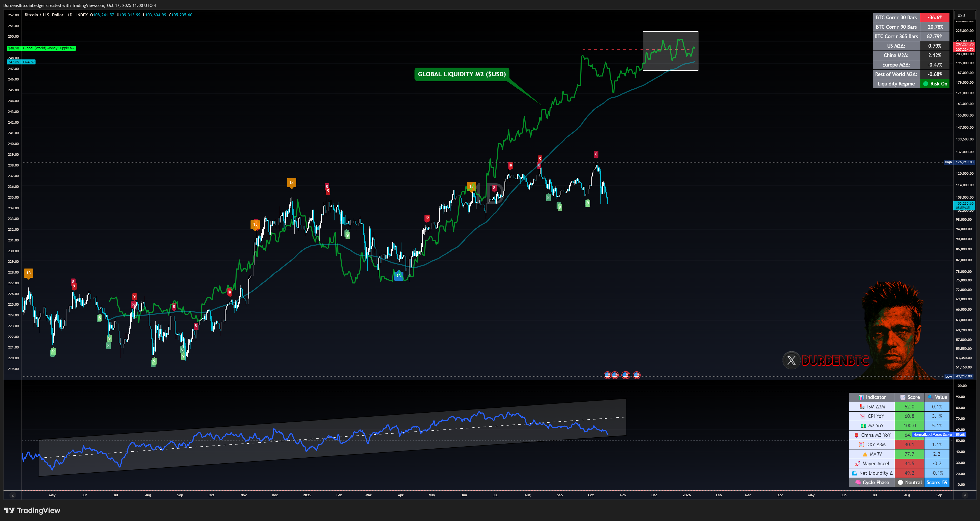Click the magnifier icon in Value header
This screenshot has height=521, width=980.
930,397
